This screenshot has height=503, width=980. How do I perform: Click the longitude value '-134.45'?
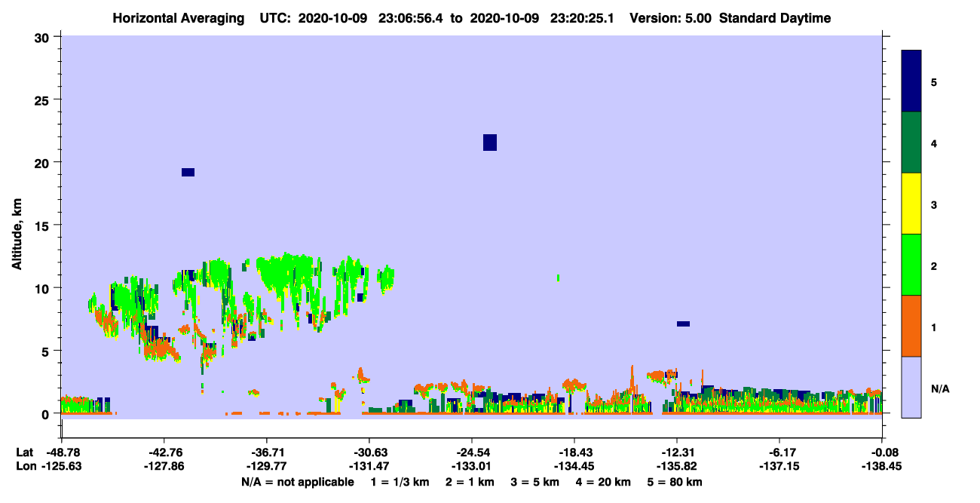[574, 467]
